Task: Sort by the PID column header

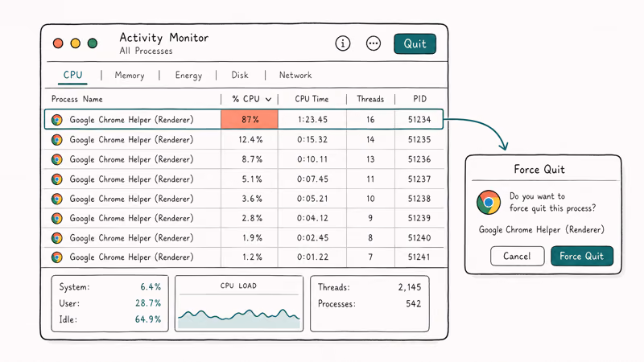Action: [x=419, y=99]
